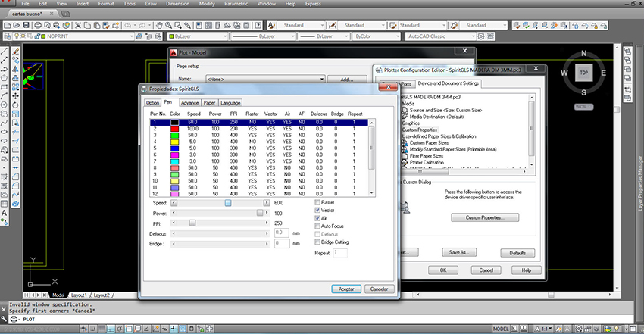Select the Table draw tool

tap(4, 204)
